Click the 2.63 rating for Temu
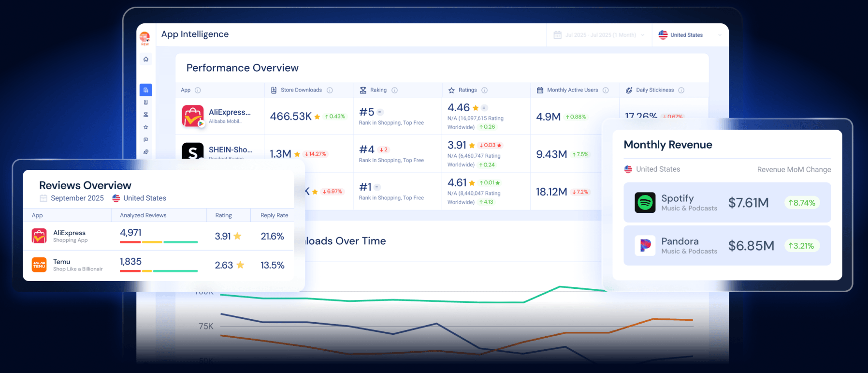This screenshot has width=868, height=373. [x=224, y=266]
